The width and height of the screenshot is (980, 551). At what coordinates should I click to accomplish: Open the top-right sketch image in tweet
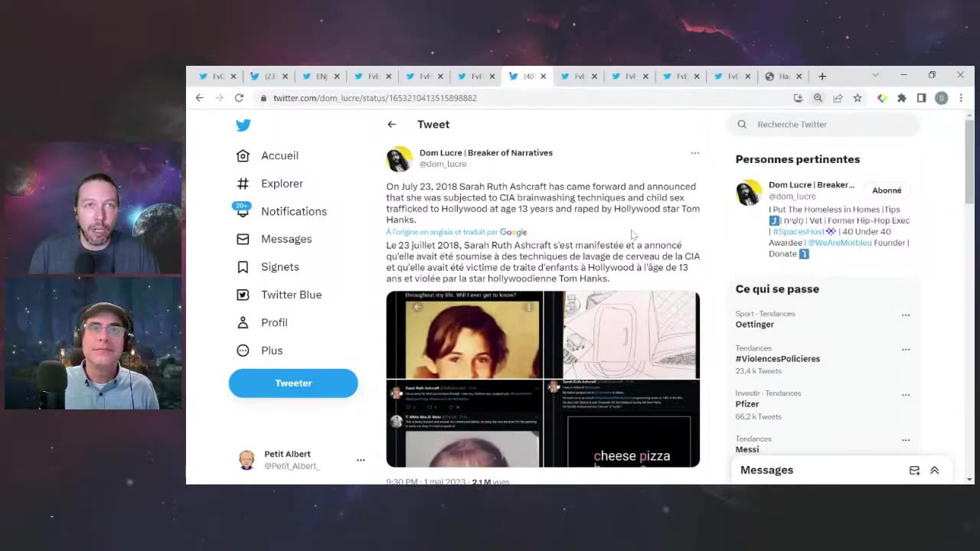(622, 335)
